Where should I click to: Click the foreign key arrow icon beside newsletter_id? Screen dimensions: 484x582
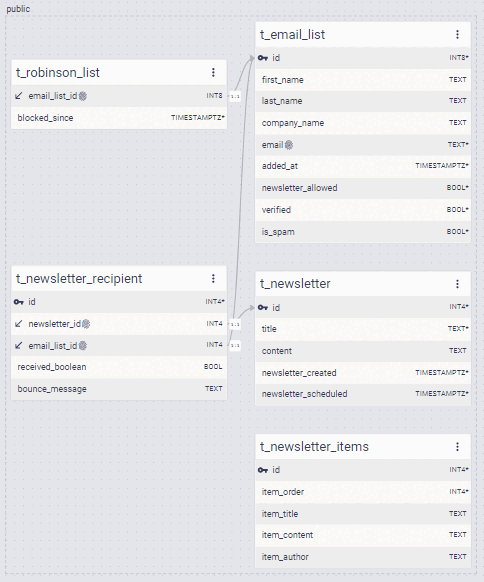[x=19, y=324]
